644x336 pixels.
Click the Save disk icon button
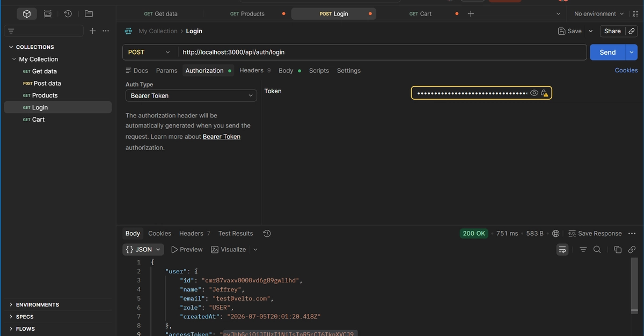click(570, 31)
